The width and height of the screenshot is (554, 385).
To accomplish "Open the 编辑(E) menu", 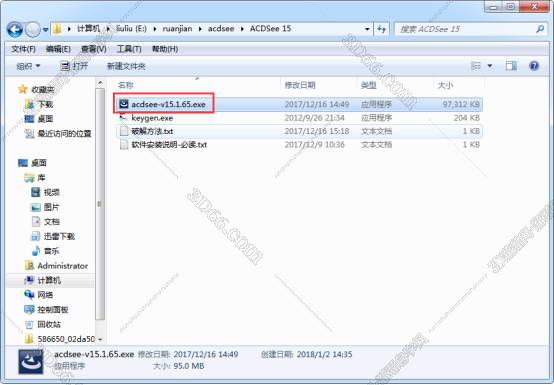I will click(x=58, y=49).
